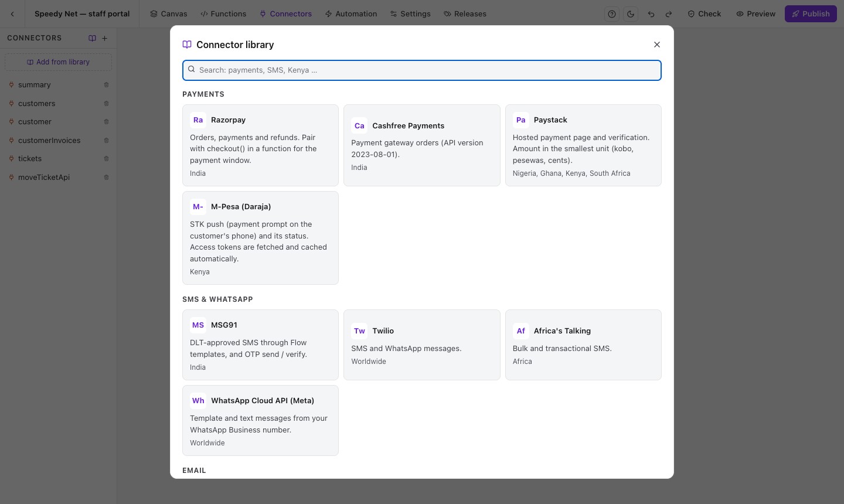
Task: Open the Settings tab
Action: click(x=410, y=14)
